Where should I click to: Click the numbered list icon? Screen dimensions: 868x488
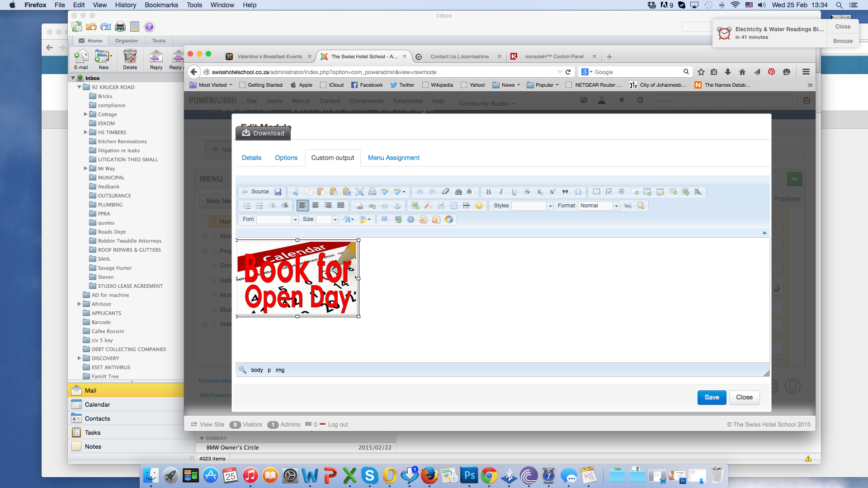(247, 206)
